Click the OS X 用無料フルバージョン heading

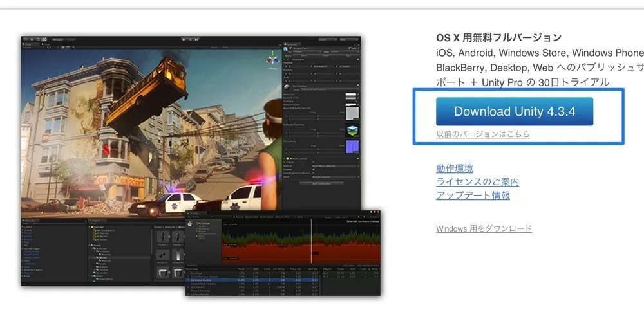[498, 38]
